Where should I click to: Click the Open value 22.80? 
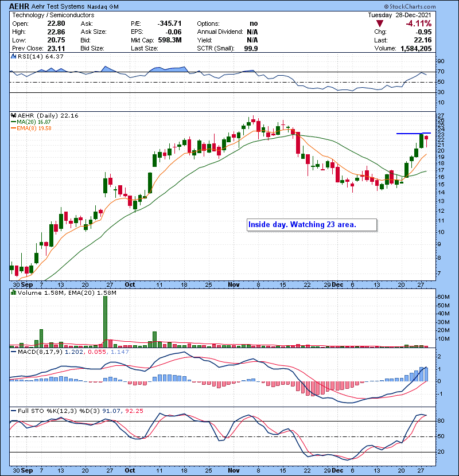coord(56,24)
